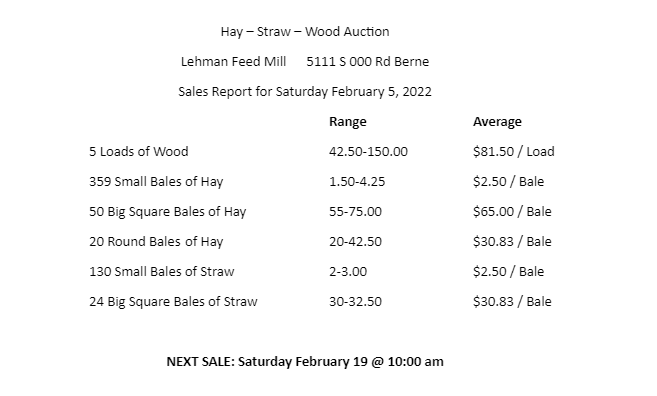Click the 30-32.50 range value
The height and width of the screenshot is (396, 657).
coord(355,302)
